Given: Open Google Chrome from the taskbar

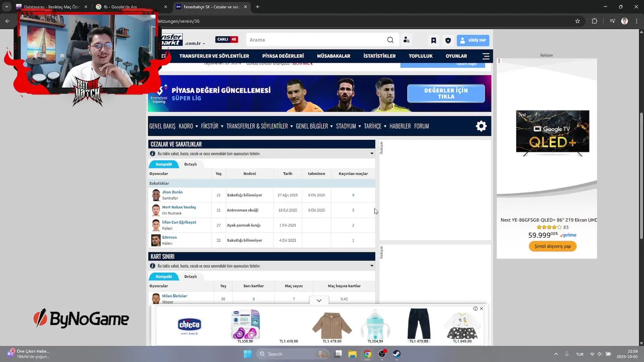Looking at the screenshot, I should (368, 354).
